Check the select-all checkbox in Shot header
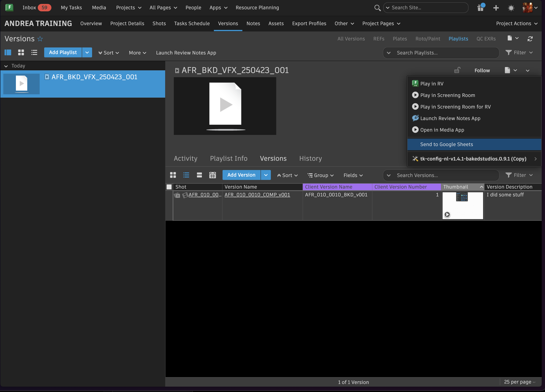Viewport: 545px width, 392px height. pos(169,187)
